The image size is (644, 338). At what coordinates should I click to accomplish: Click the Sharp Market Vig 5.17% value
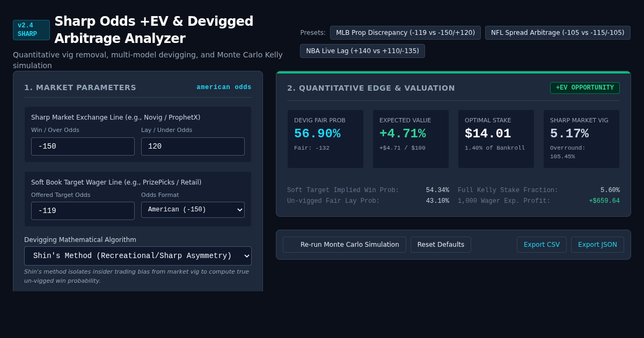569,134
